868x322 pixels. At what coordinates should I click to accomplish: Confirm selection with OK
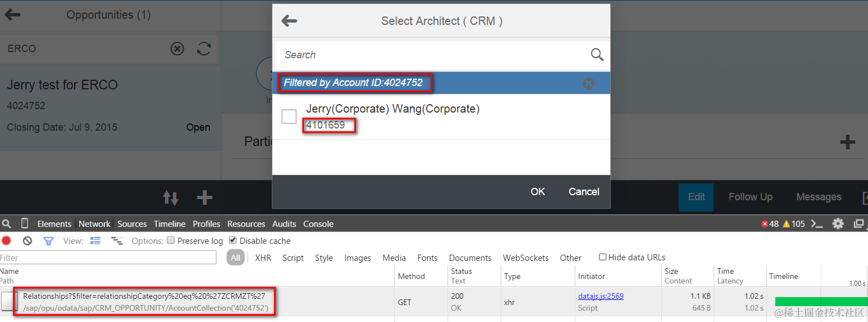tap(538, 192)
